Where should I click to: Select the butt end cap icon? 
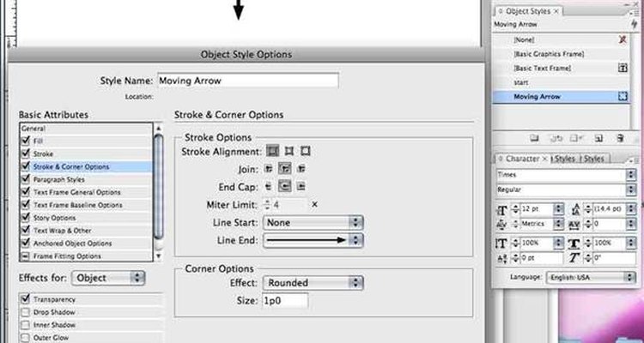[x=268, y=187]
